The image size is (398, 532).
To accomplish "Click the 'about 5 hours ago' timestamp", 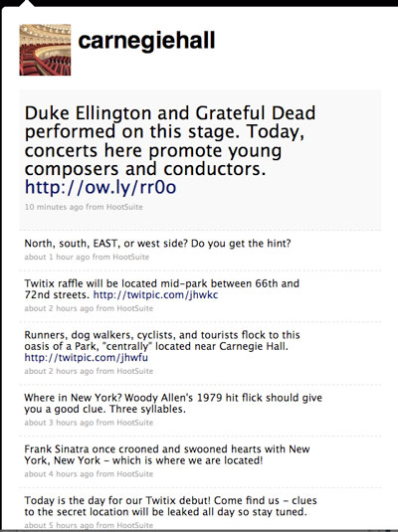I will (x=59, y=526).
